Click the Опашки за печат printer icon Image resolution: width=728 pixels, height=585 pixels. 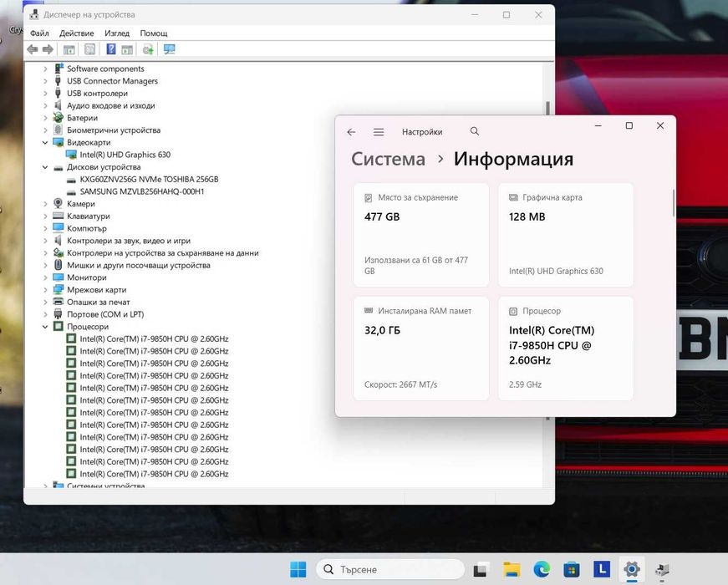click(58, 302)
